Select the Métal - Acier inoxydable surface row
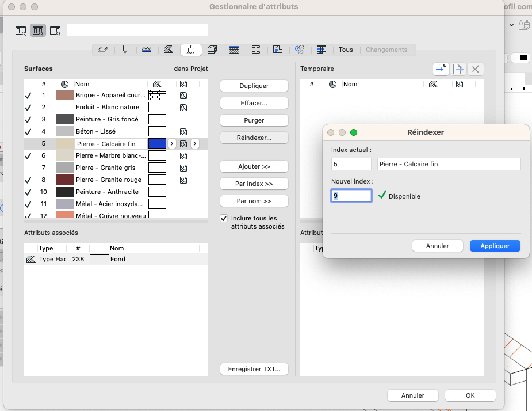This screenshot has height=411, width=532. pos(116,204)
